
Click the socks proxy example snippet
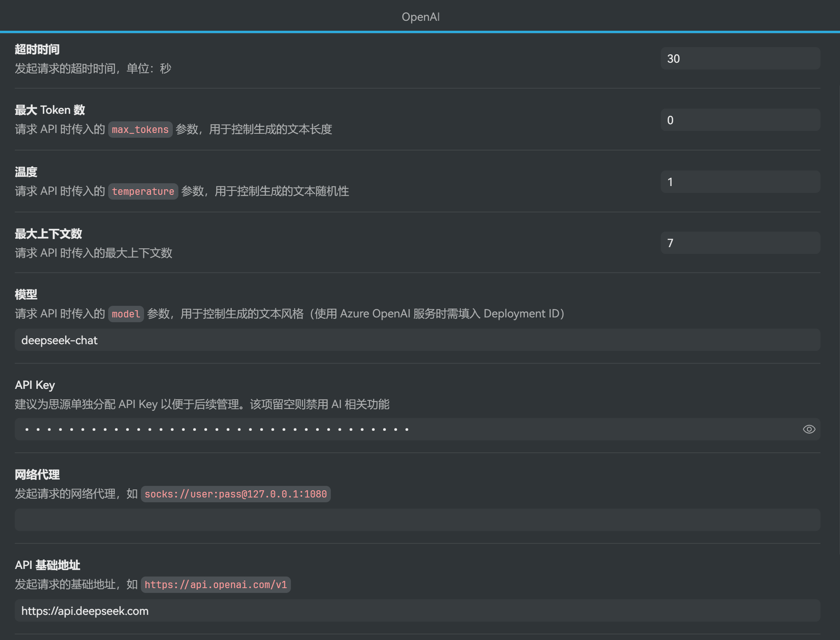pos(235,494)
